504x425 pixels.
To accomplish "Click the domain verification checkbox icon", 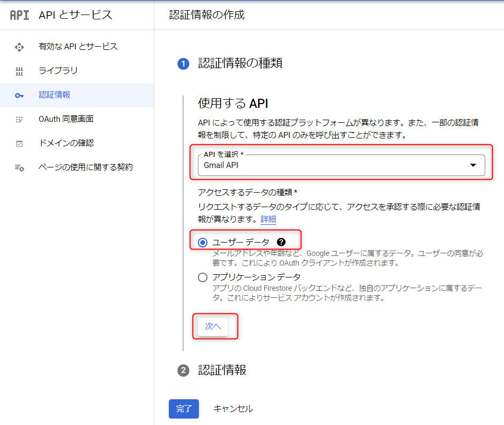I will click(x=19, y=144).
